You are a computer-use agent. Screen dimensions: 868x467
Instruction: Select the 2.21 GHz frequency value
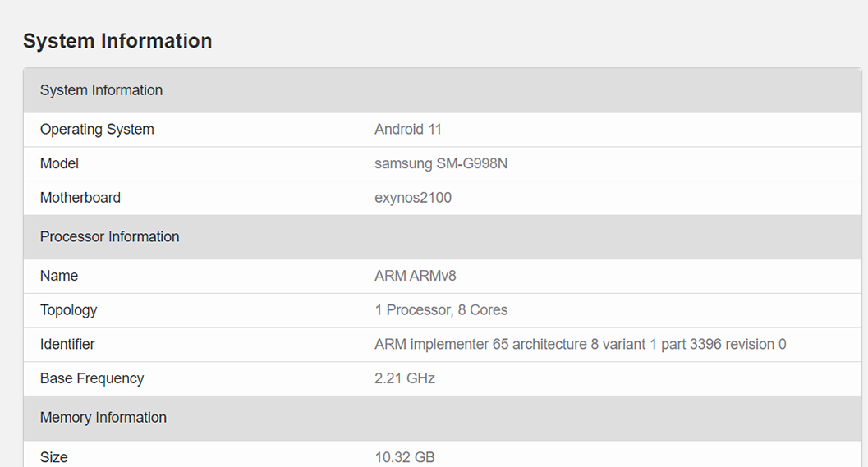(x=405, y=378)
